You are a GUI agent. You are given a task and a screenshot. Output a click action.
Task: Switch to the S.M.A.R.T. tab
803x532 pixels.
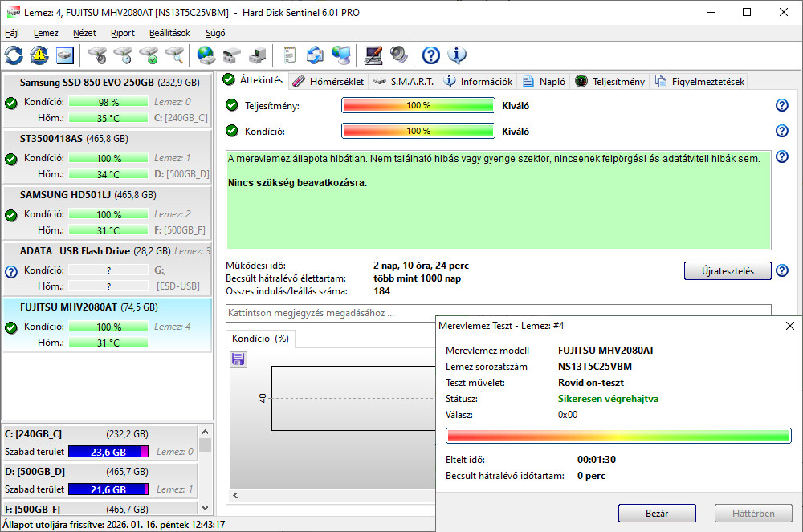[404, 81]
